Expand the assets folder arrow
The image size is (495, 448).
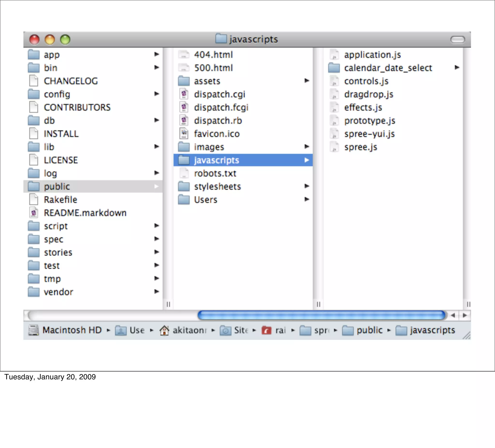point(307,81)
